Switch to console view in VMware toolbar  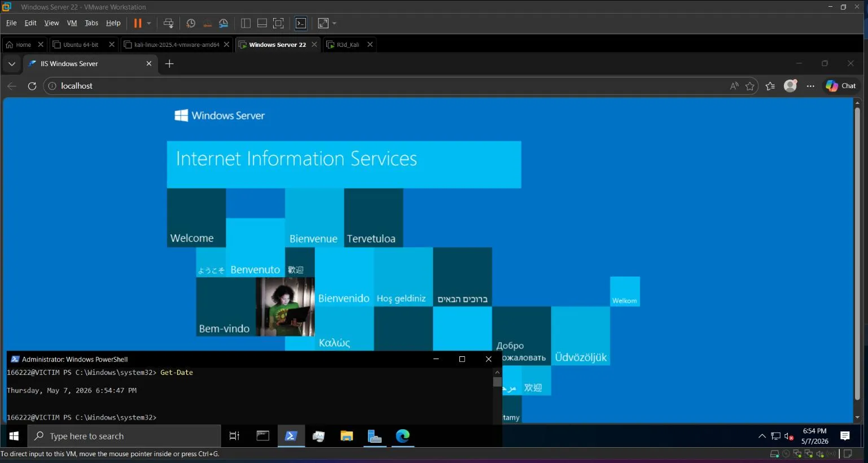301,23
